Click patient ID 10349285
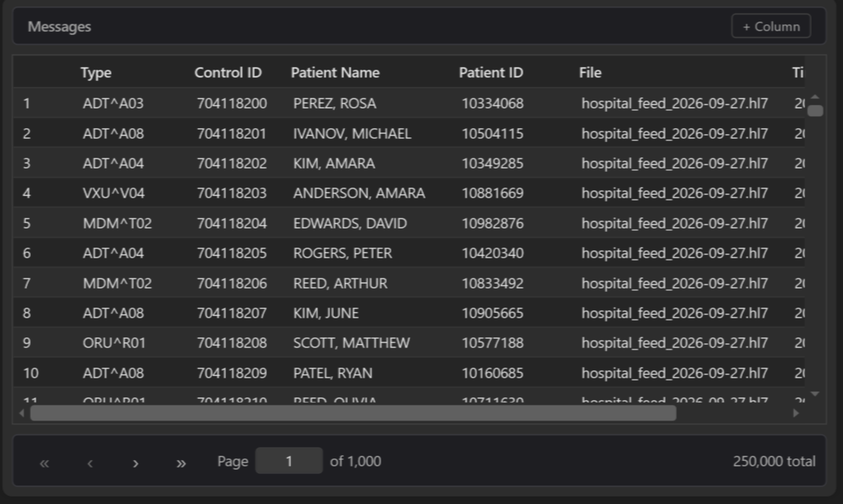 coord(493,163)
